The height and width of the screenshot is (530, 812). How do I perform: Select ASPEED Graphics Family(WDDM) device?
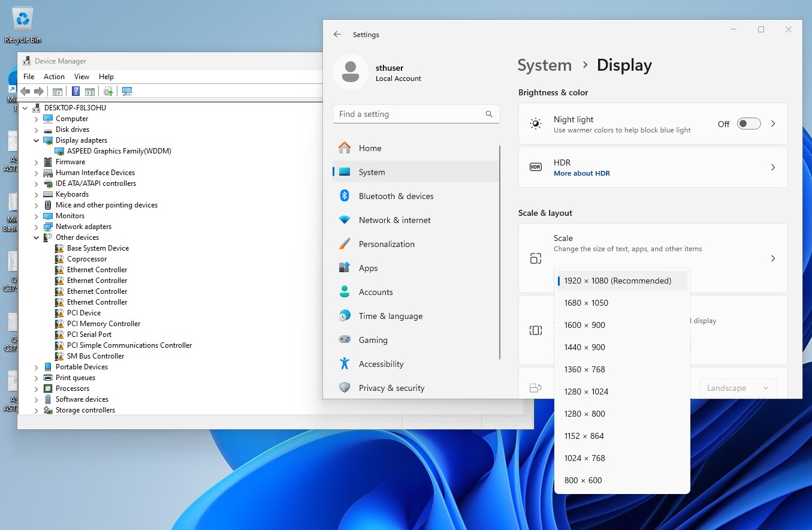tap(119, 151)
